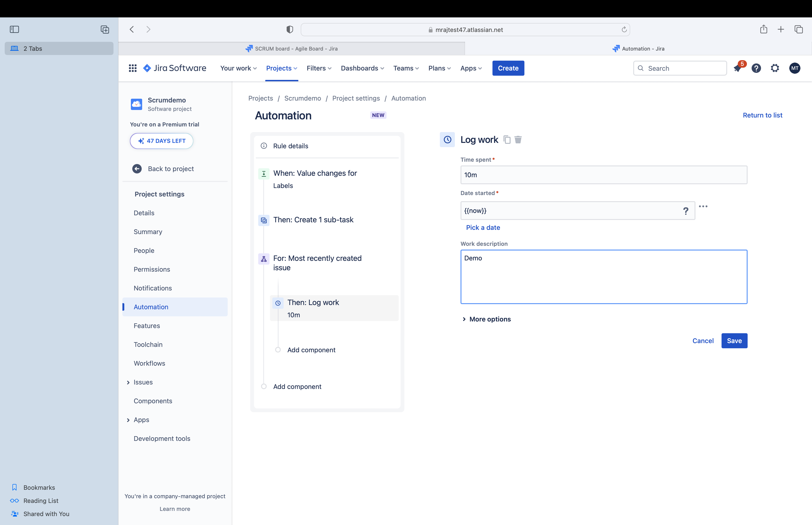The height and width of the screenshot is (525, 812).
Task: Click the Time spent input field
Action: tap(603, 175)
